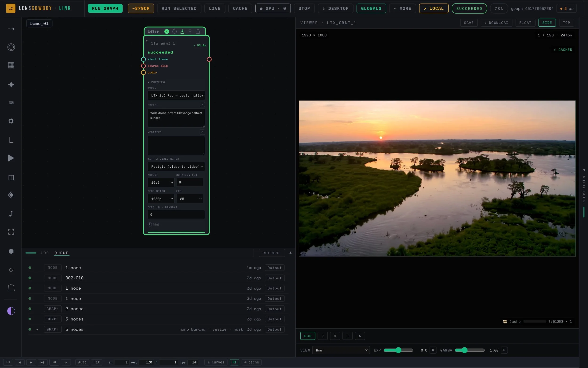The height and width of the screenshot is (368, 588).
Task: Open the Restyle (video-to-video) dropdown
Action: 176,166
